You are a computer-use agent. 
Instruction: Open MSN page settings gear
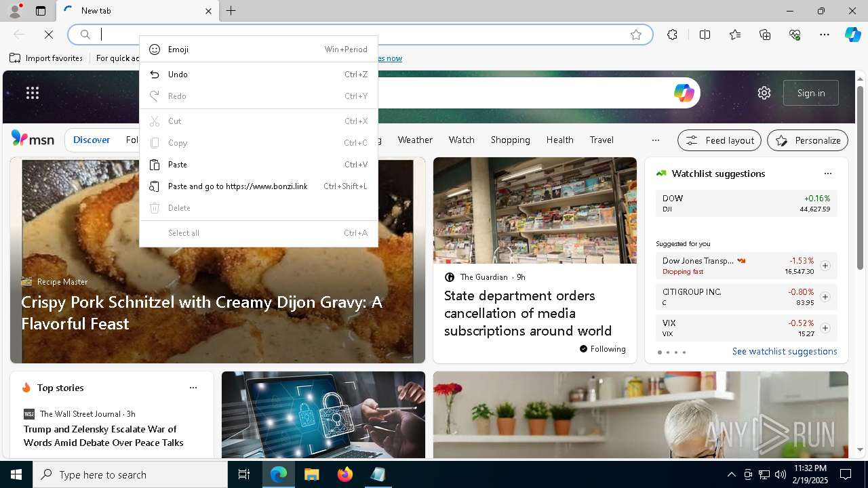(x=764, y=93)
